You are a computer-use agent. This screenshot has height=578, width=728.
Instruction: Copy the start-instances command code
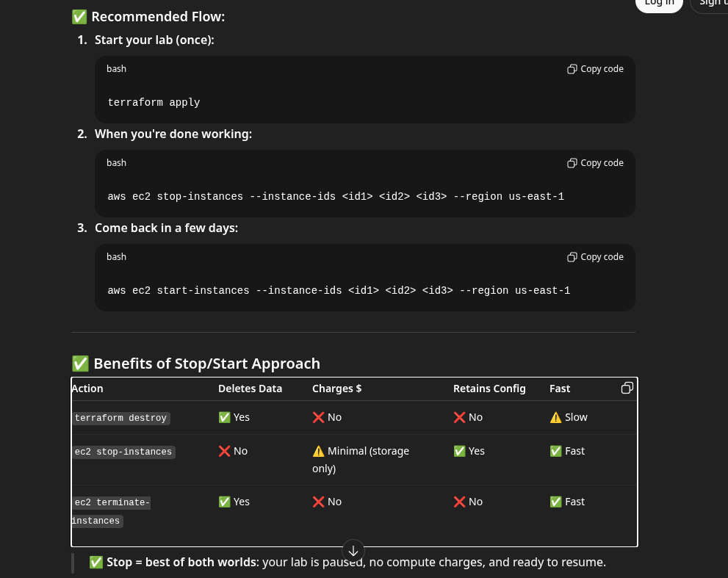(595, 257)
